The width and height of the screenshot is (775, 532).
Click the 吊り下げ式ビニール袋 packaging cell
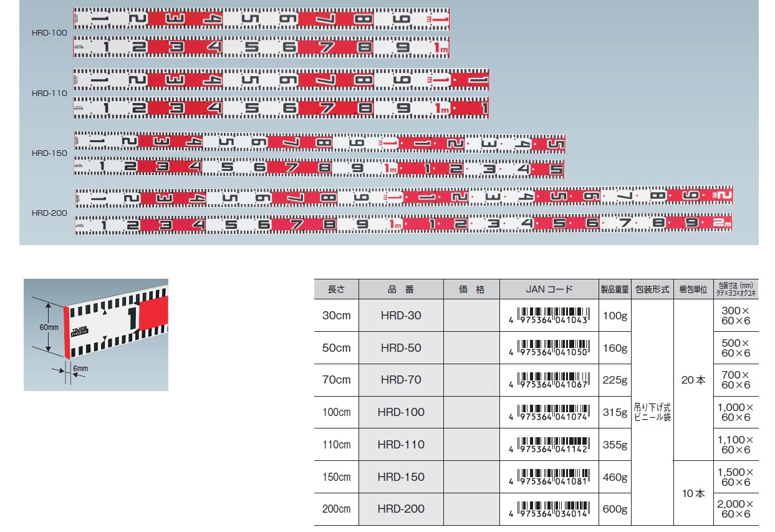click(x=652, y=412)
